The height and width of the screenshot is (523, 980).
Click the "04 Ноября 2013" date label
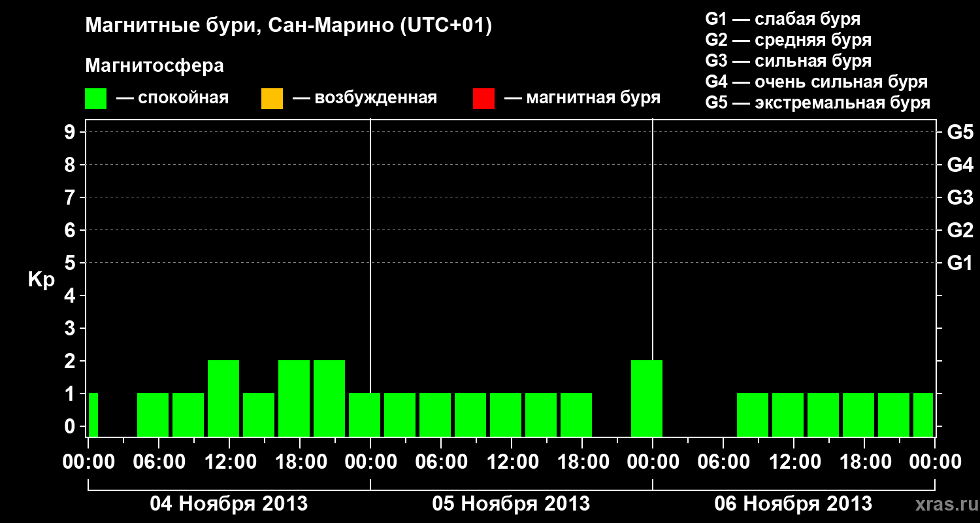229,503
